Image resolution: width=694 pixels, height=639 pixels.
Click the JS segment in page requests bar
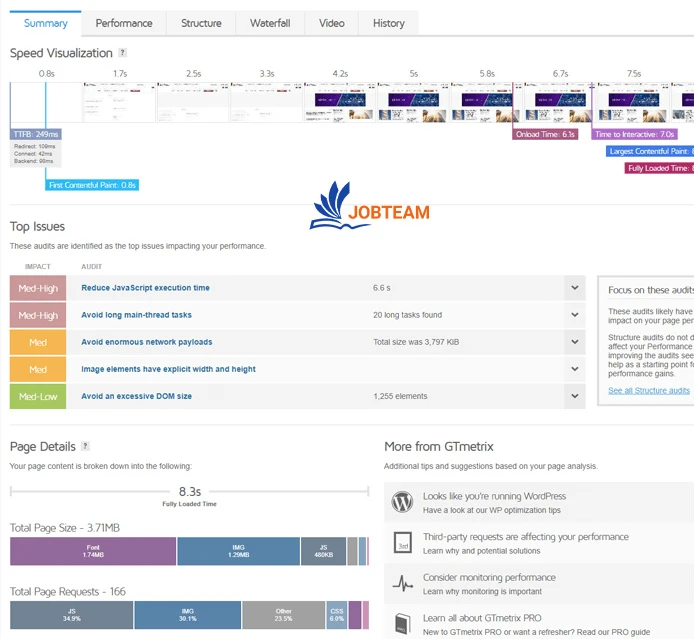click(71, 615)
